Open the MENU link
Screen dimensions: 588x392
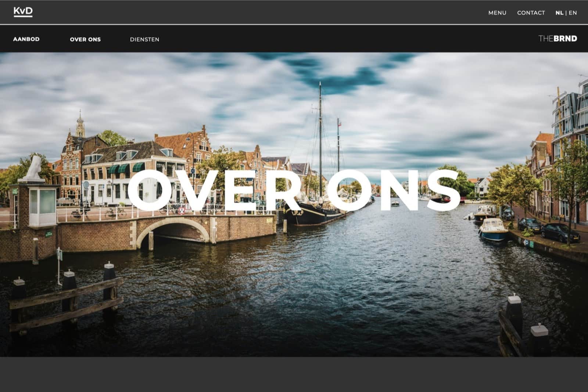(x=497, y=13)
